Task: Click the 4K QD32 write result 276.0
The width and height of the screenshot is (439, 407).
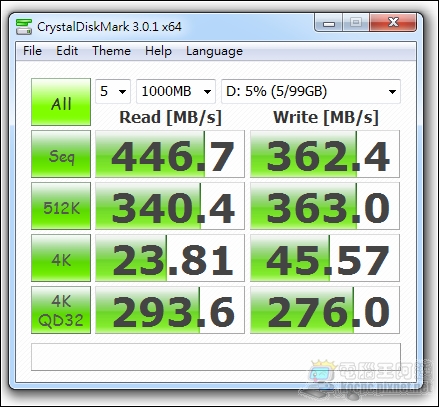Action: (x=325, y=310)
